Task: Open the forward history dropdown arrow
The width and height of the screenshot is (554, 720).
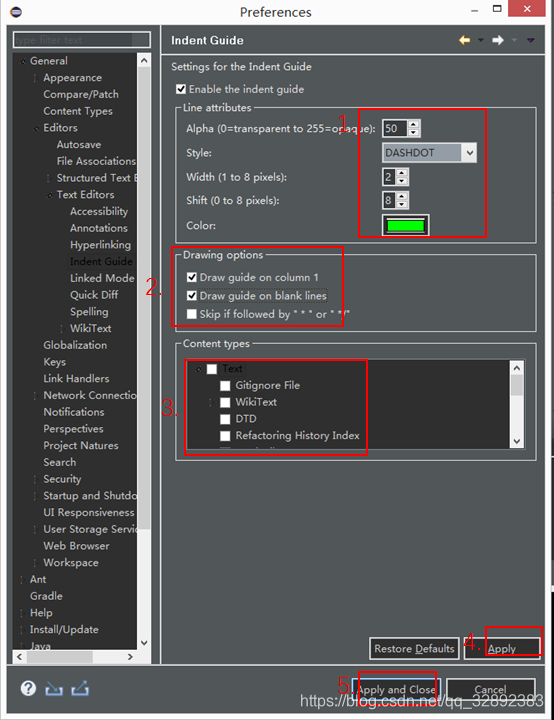Action: tap(514, 40)
